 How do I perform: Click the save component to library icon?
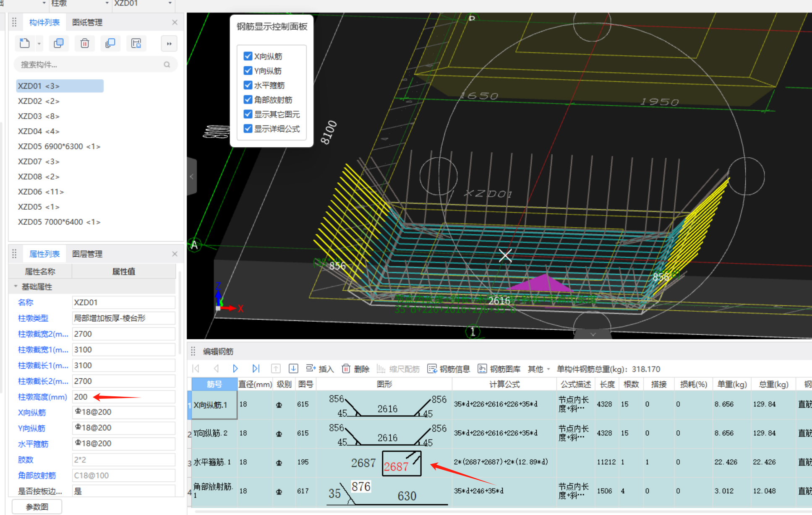[x=136, y=43]
